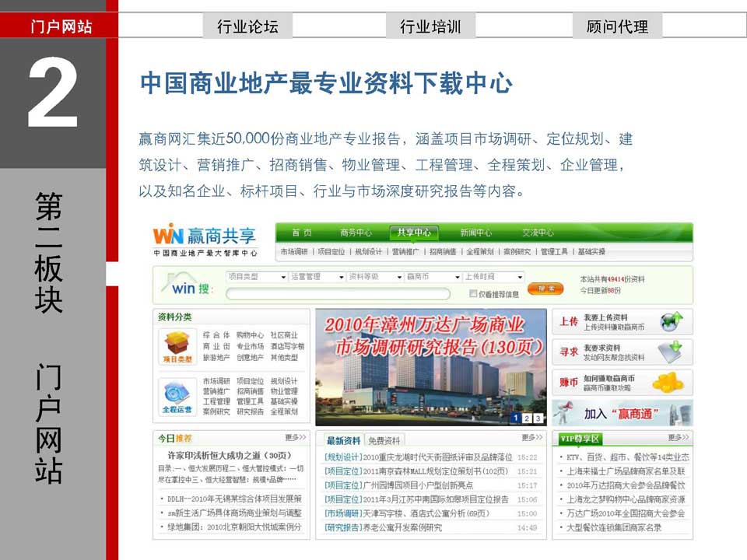Open 招商销售 in the sub-navigation bar

[443, 251]
